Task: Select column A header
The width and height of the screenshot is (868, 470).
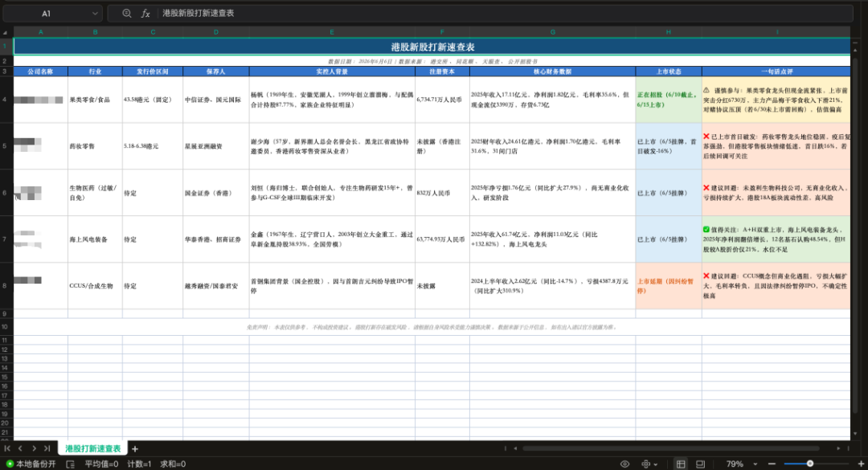Action: 40,32
